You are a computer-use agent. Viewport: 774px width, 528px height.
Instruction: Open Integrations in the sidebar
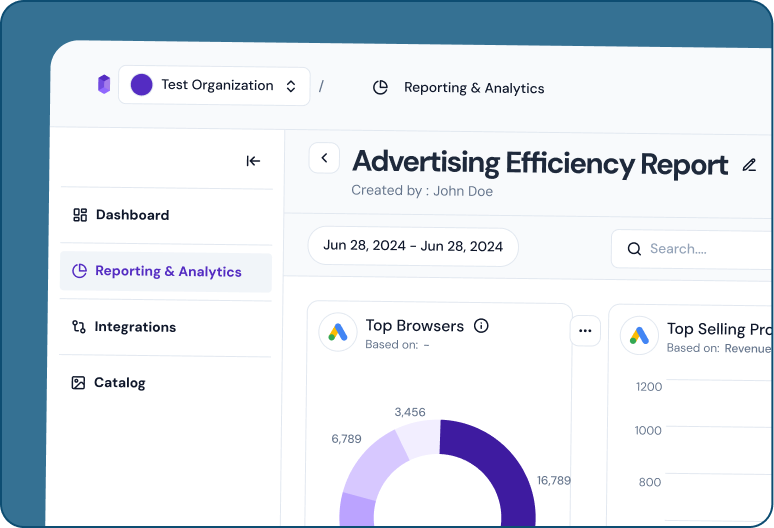pyautogui.click(x=165, y=327)
